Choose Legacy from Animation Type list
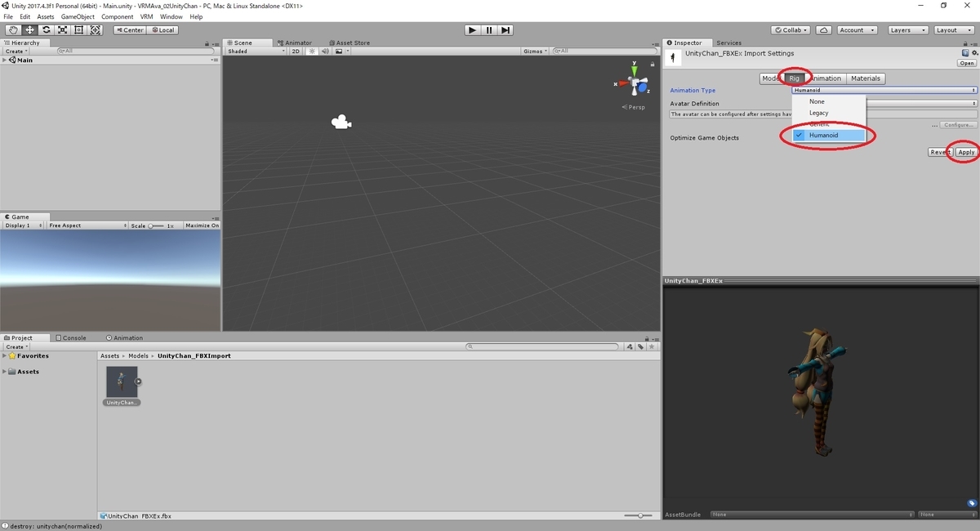 click(828, 113)
